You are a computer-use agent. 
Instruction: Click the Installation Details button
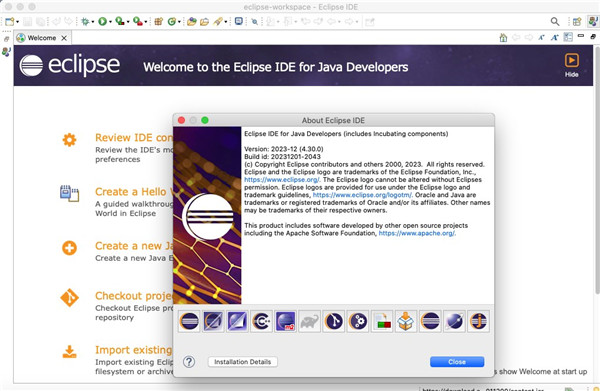(243, 362)
